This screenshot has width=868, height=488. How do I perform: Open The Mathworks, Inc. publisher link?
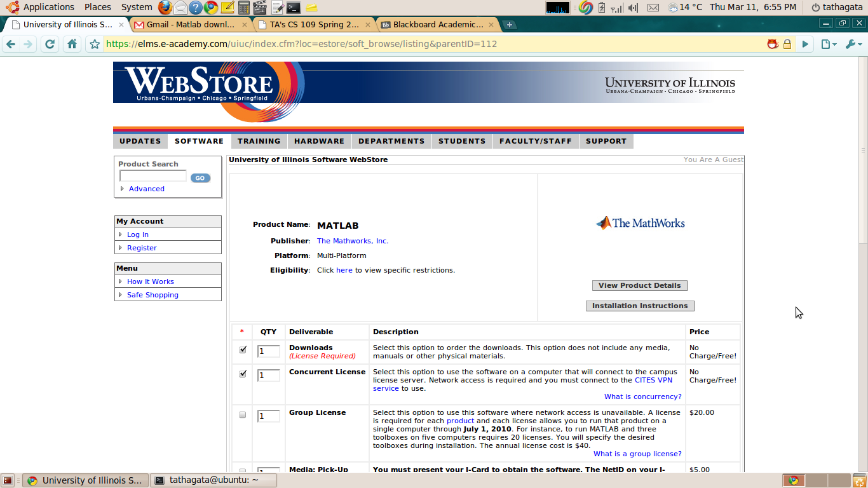point(353,241)
